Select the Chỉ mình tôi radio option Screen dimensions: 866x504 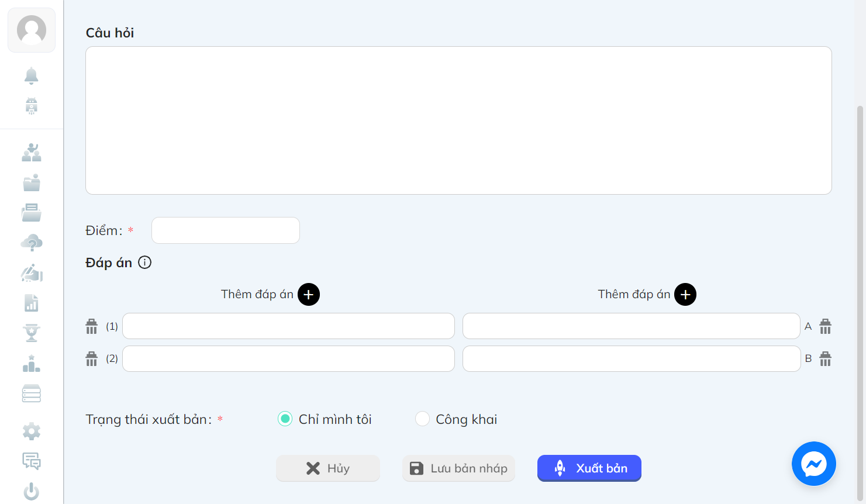285,419
